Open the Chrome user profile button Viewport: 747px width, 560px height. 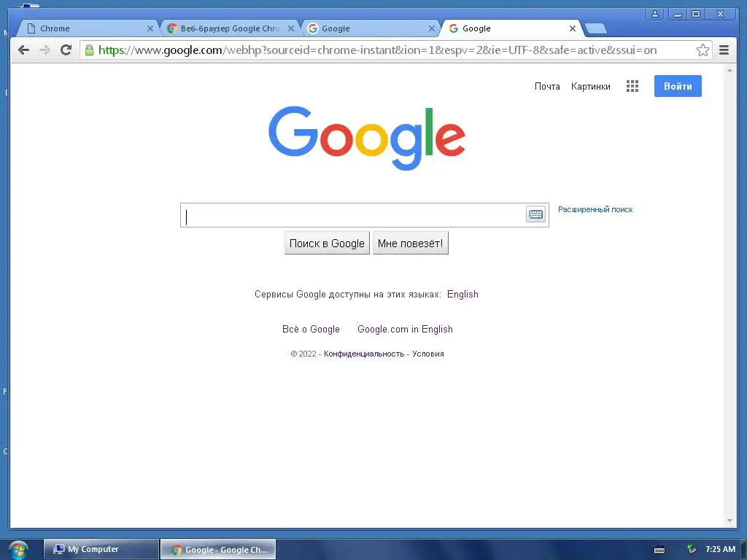point(655,14)
